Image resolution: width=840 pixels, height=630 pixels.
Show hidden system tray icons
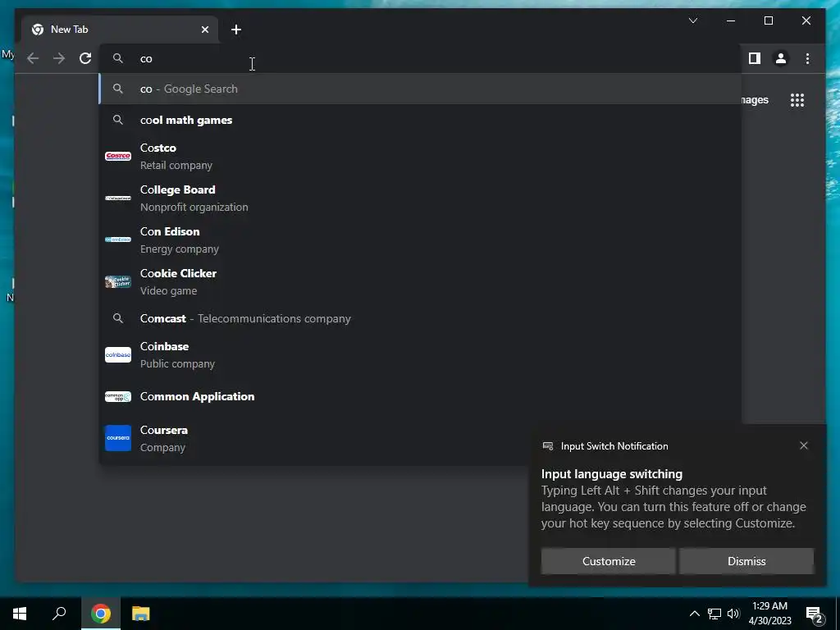[694, 614]
